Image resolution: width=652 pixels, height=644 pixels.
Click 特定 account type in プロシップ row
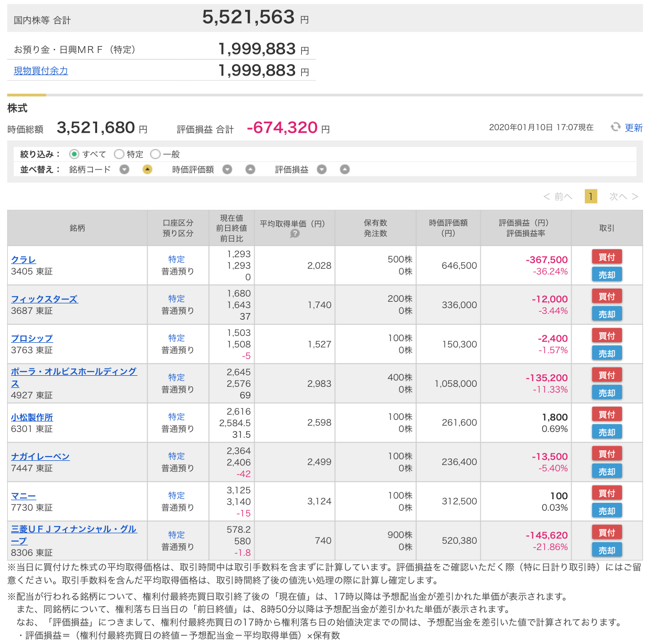click(x=177, y=338)
